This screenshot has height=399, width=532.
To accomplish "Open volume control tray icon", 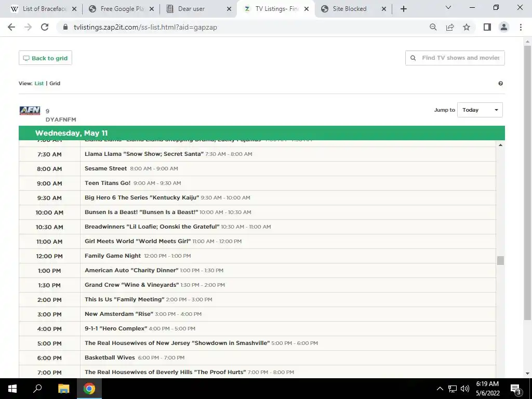I will pos(465,389).
